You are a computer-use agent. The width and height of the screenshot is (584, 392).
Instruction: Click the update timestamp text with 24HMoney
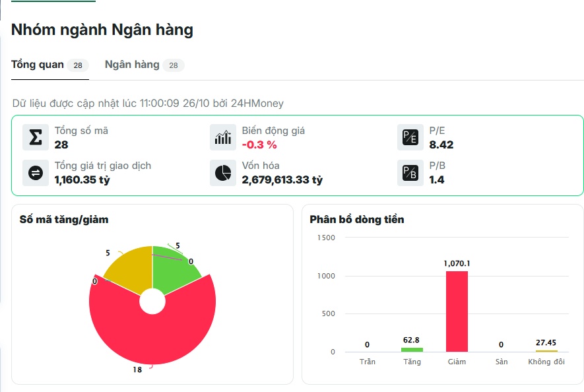point(148,103)
